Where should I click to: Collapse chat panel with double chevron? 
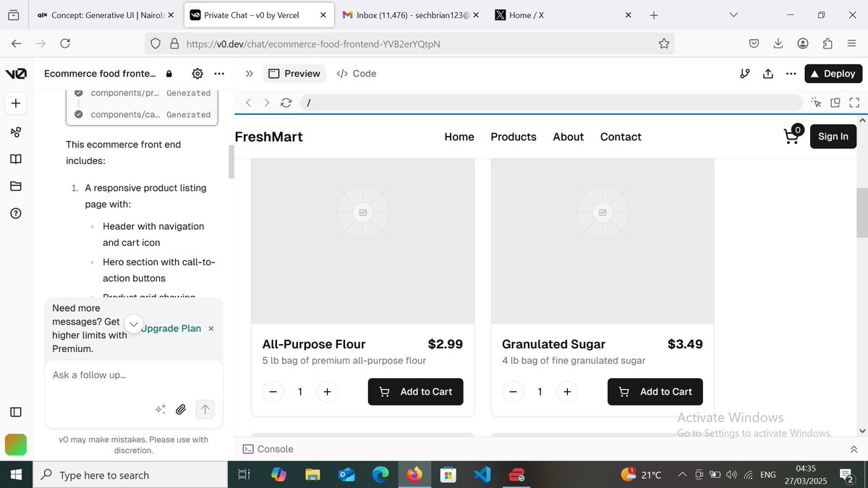(249, 74)
